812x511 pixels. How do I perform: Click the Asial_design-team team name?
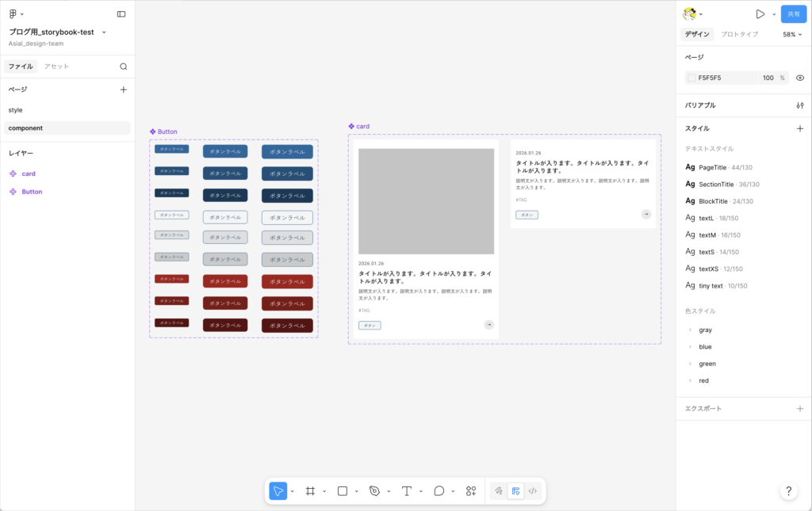click(36, 44)
